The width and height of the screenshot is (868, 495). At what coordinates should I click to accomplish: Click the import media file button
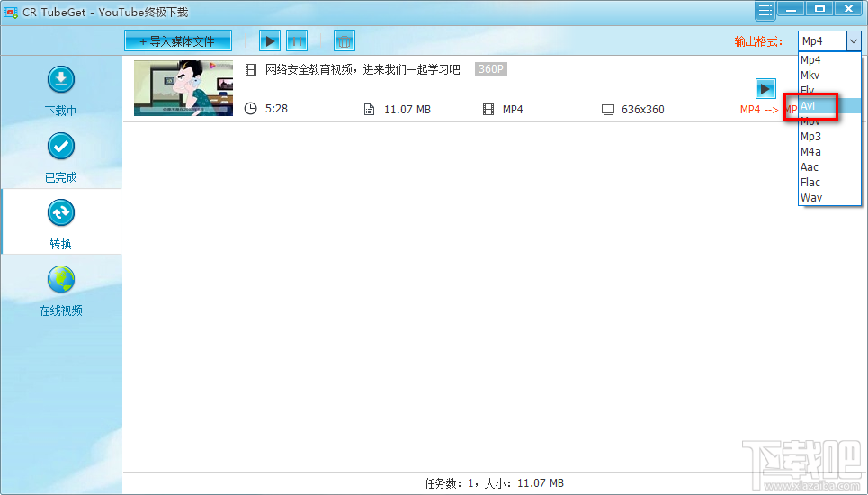[178, 41]
